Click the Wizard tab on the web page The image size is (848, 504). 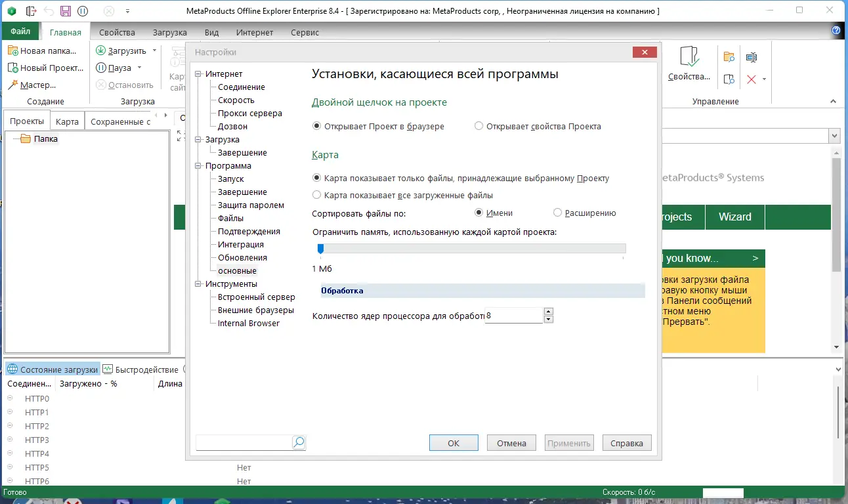[x=735, y=217]
